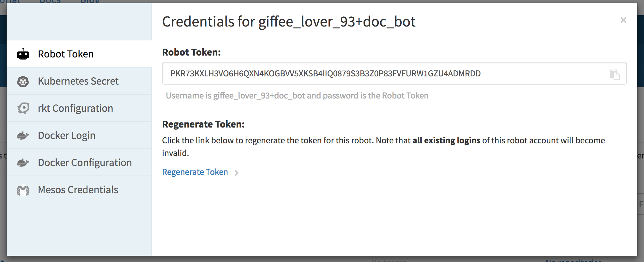Show the Docker Login tab
644x262 pixels.
pos(66,136)
